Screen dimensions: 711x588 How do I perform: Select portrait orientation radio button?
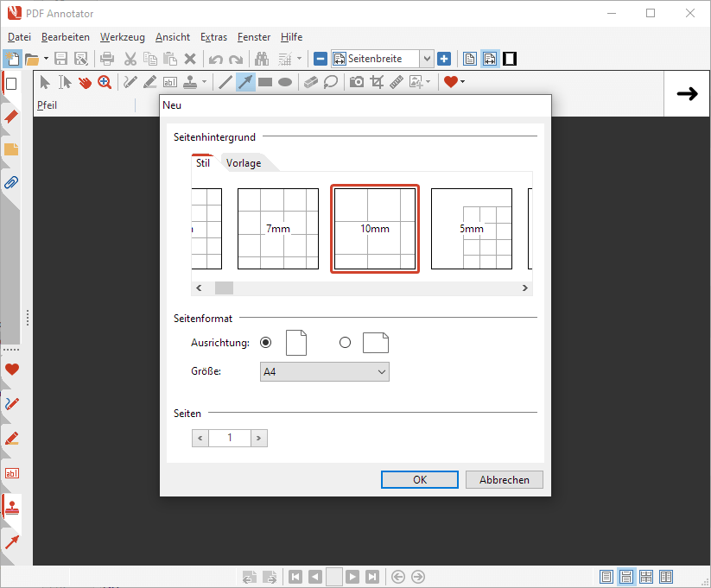(x=266, y=343)
